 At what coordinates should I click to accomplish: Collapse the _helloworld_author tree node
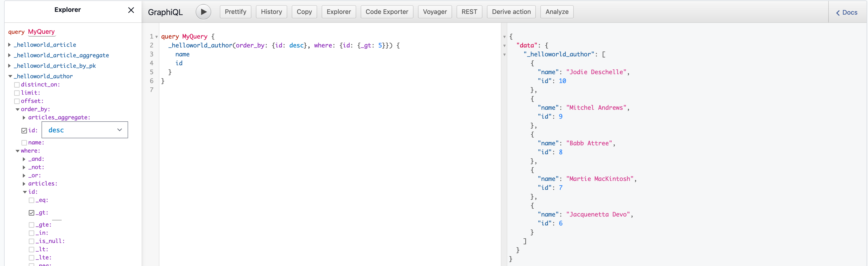10,76
